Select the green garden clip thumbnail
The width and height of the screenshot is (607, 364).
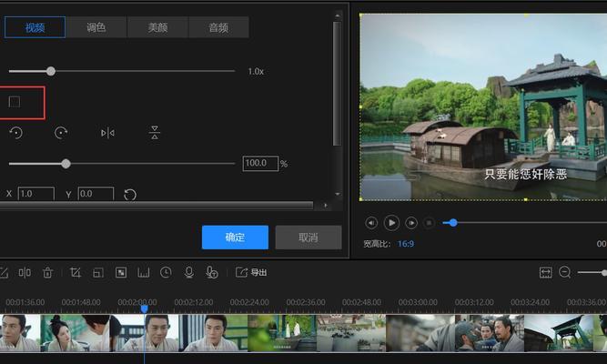282,333
